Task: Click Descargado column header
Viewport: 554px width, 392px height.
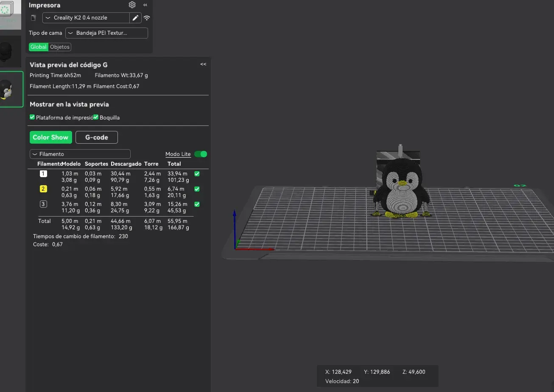Action: pos(126,164)
